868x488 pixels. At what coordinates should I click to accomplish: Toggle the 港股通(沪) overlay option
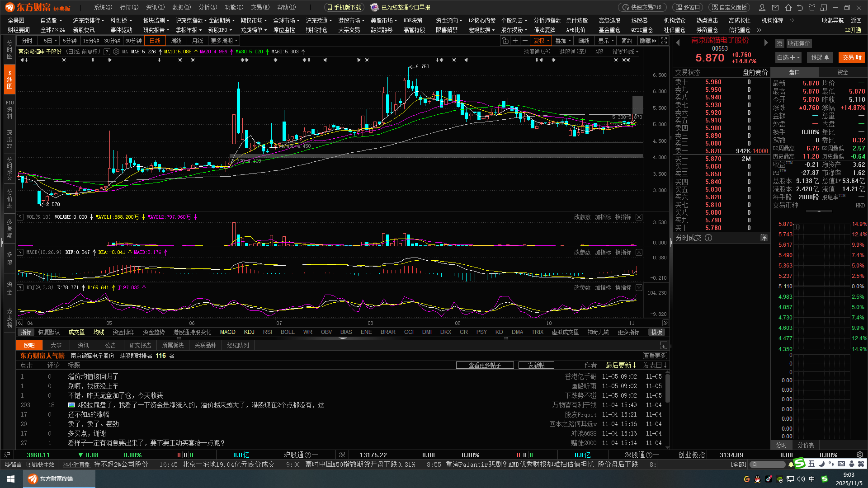coord(537,52)
